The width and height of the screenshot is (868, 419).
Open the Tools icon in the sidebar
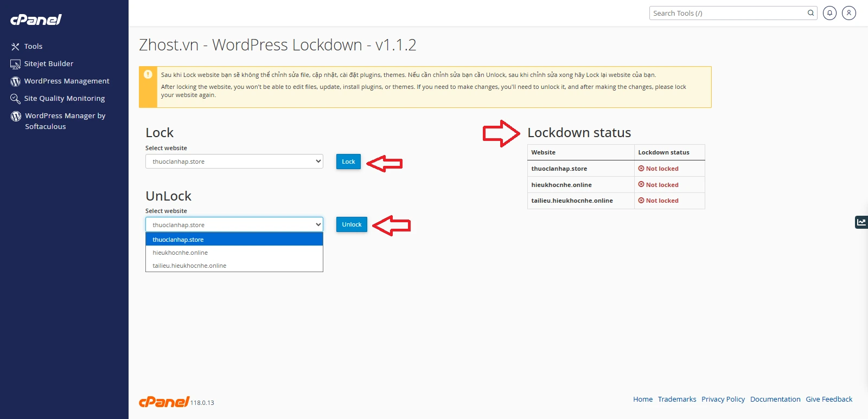coord(15,47)
